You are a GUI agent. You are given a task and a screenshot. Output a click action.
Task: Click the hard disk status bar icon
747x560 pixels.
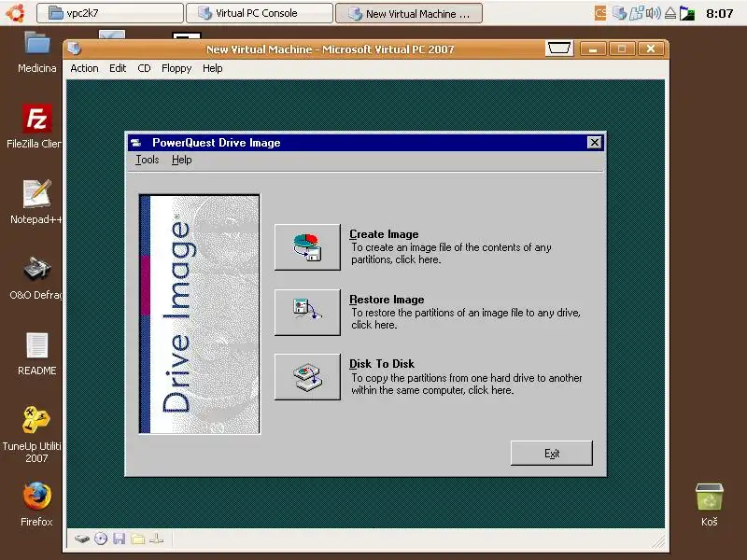(82, 539)
